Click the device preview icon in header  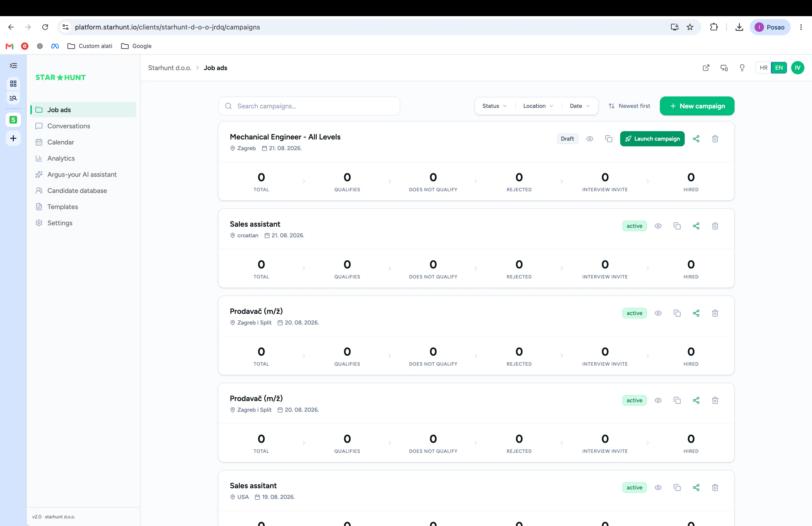pos(724,68)
